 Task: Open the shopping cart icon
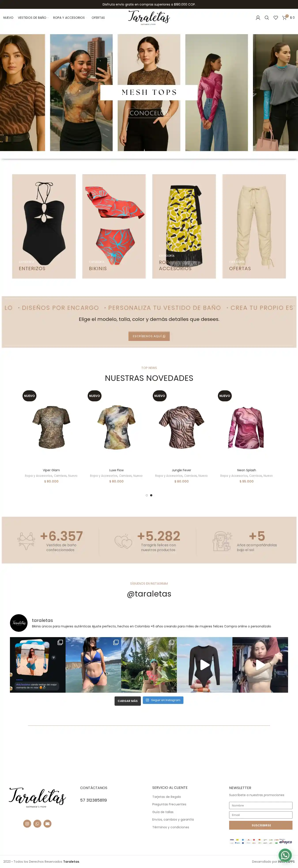click(x=285, y=17)
